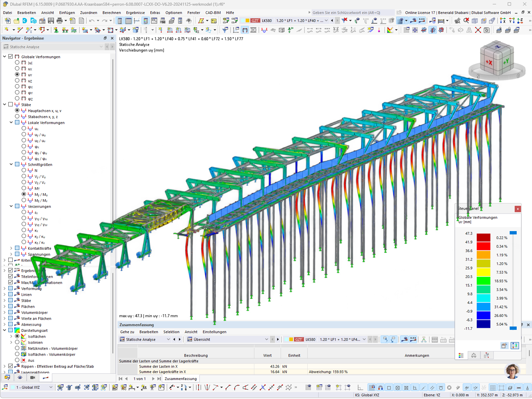Click show results values x.xx icon
The image size is (532, 399).
coord(422,21)
